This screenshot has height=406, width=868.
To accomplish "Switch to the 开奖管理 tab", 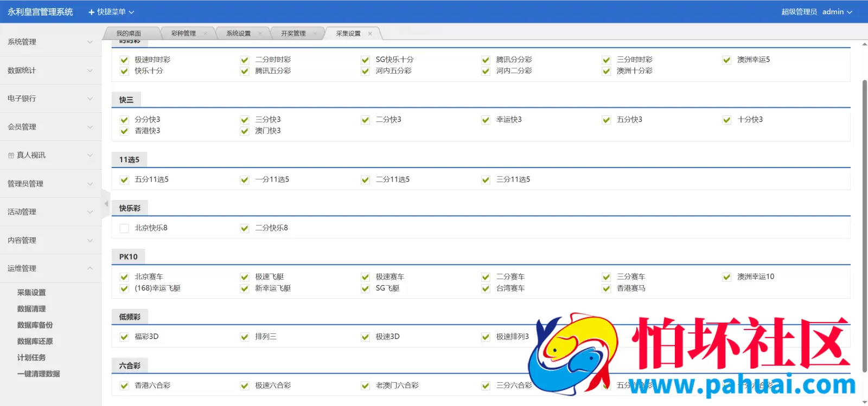I will click(293, 34).
